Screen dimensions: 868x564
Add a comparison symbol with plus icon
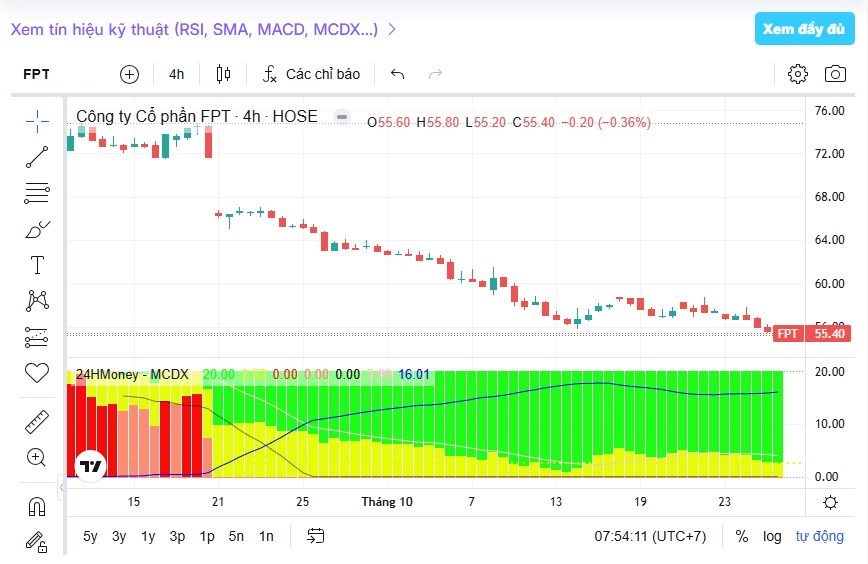click(x=130, y=74)
